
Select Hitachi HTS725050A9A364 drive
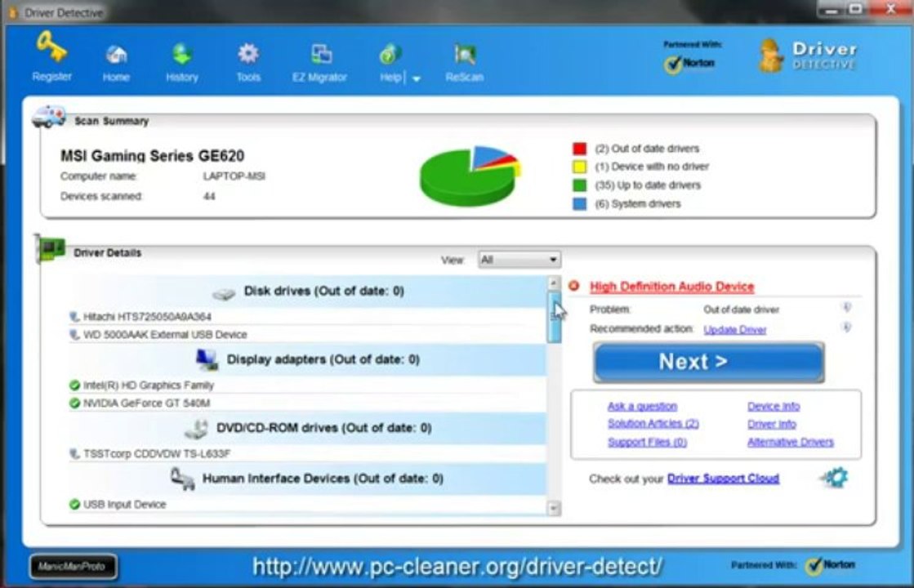click(x=147, y=316)
